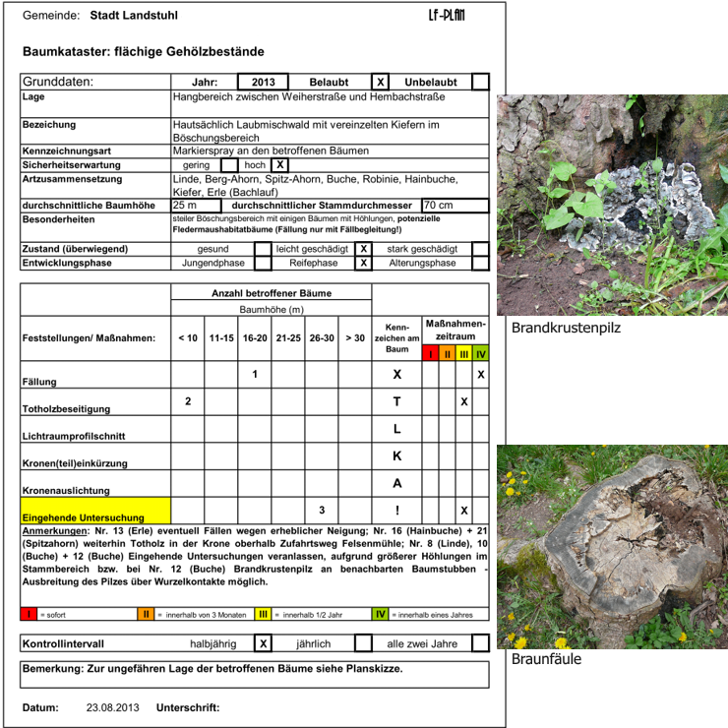Click Kennzeichen T for Totholzbeseitigung
This screenshot has width=728, height=728.
coord(396,401)
